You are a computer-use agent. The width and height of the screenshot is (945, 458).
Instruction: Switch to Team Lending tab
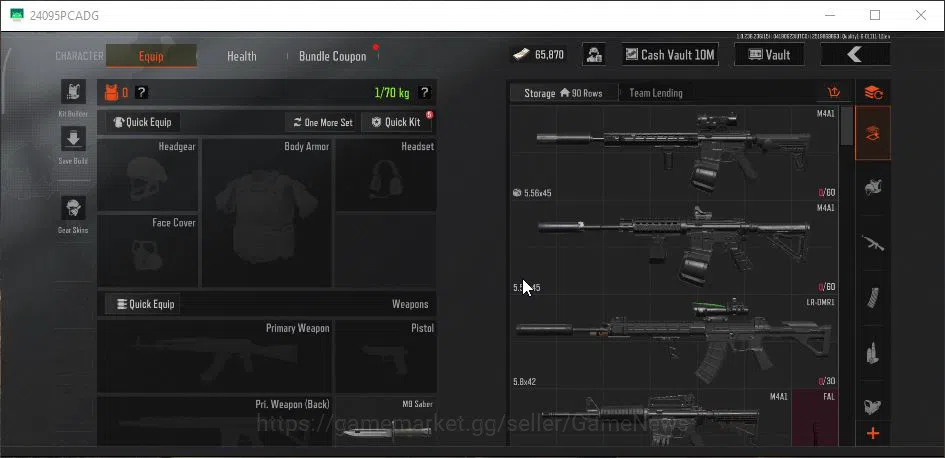[656, 93]
